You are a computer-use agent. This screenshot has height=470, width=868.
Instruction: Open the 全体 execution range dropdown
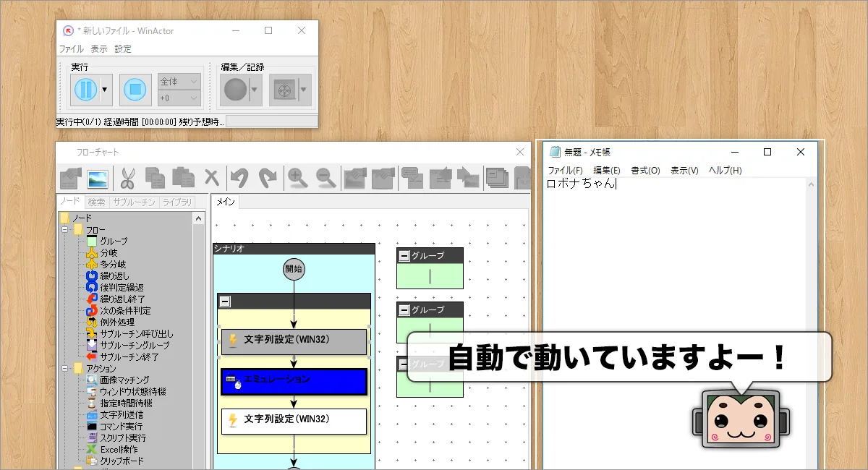pos(179,82)
